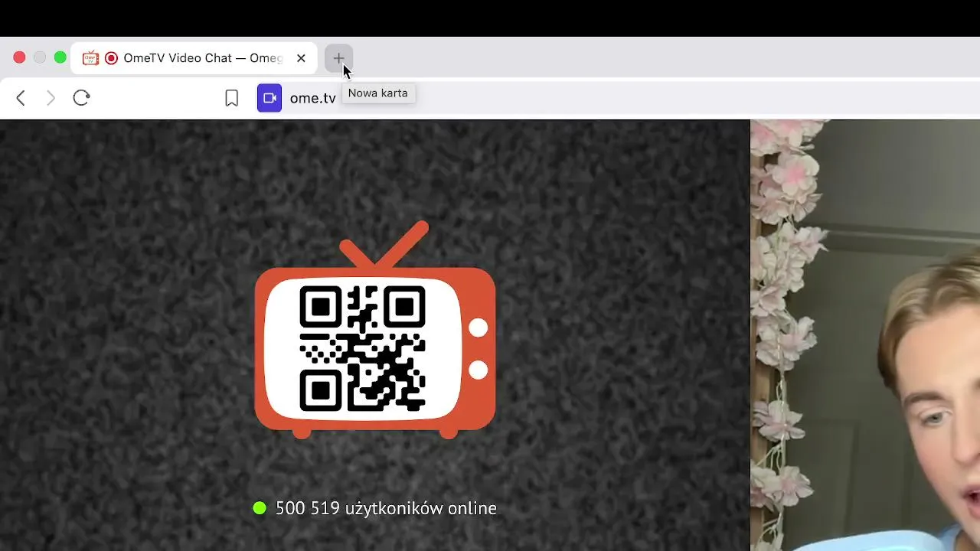
Task: Minimize the window with the grey button
Action: point(40,57)
